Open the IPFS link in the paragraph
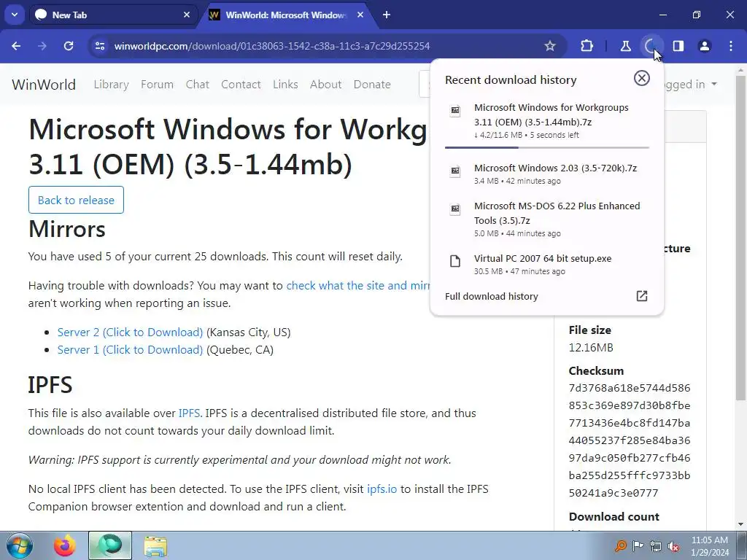747x560 pixels. click(189, 413)
